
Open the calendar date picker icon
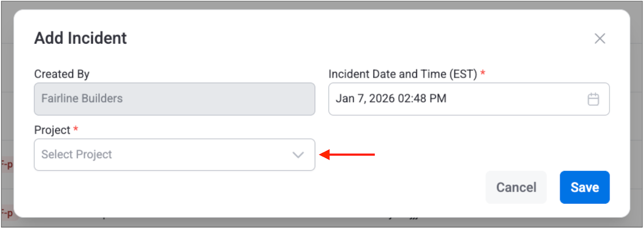point(593,99)
